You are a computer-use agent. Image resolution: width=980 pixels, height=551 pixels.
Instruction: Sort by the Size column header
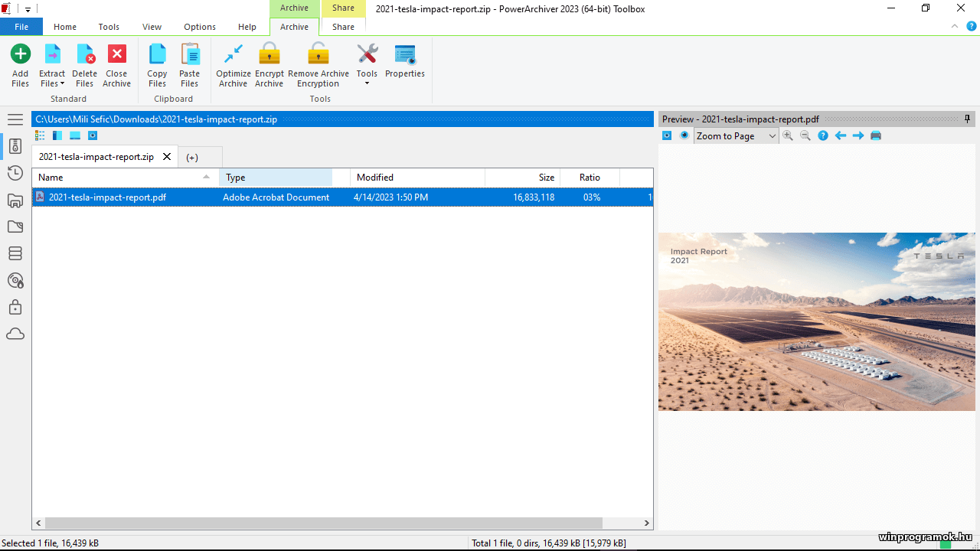click(x=523, y=178)
